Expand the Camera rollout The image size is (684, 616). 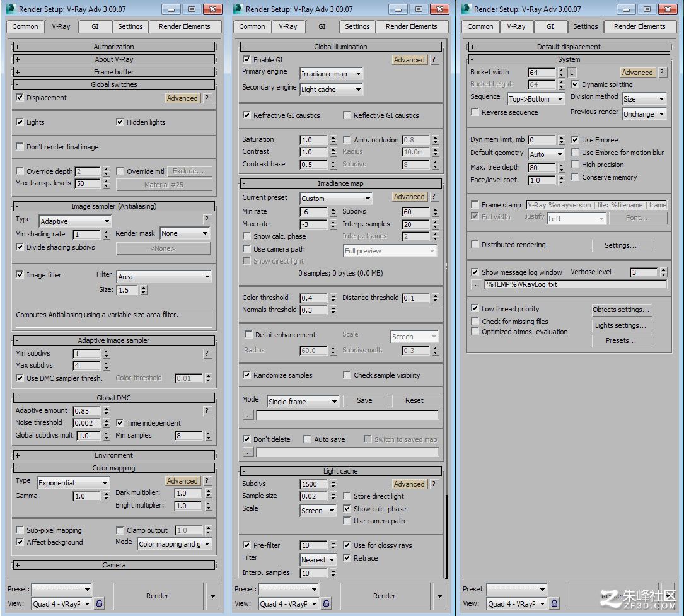point(114,565)
